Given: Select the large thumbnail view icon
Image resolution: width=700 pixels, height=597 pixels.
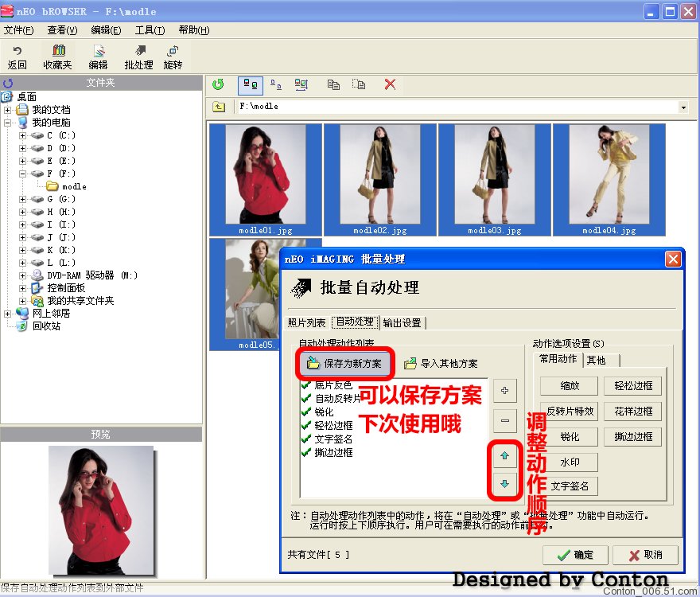Looking at the screenshot, I should (250, 84).
